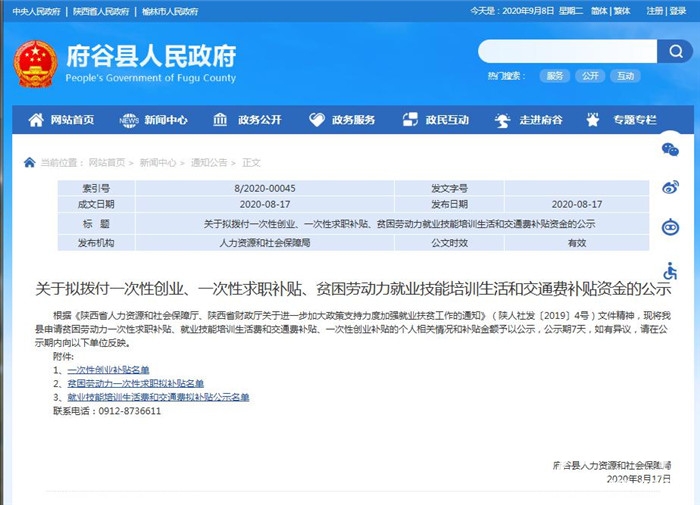Open attachment 贫困劳动力一次性求职拟补贴名单
Screen dimensions: 700x505
[x=136, y=384]
